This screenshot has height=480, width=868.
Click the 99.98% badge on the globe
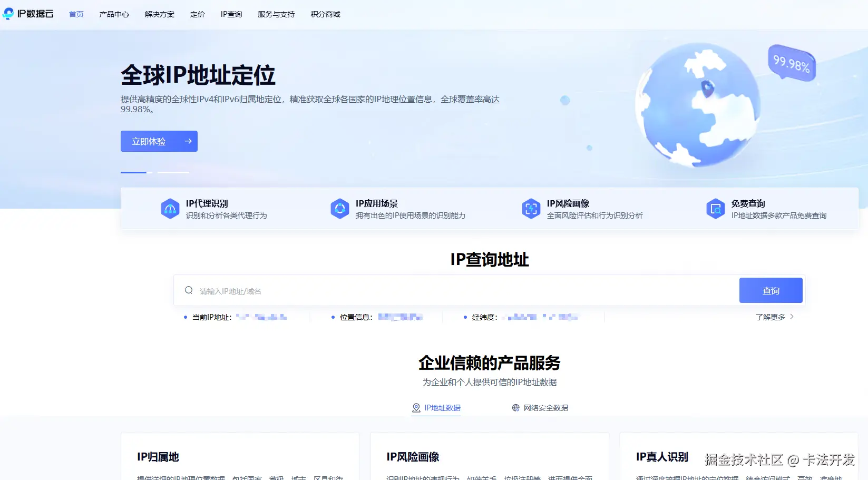(x=792, y=63)
